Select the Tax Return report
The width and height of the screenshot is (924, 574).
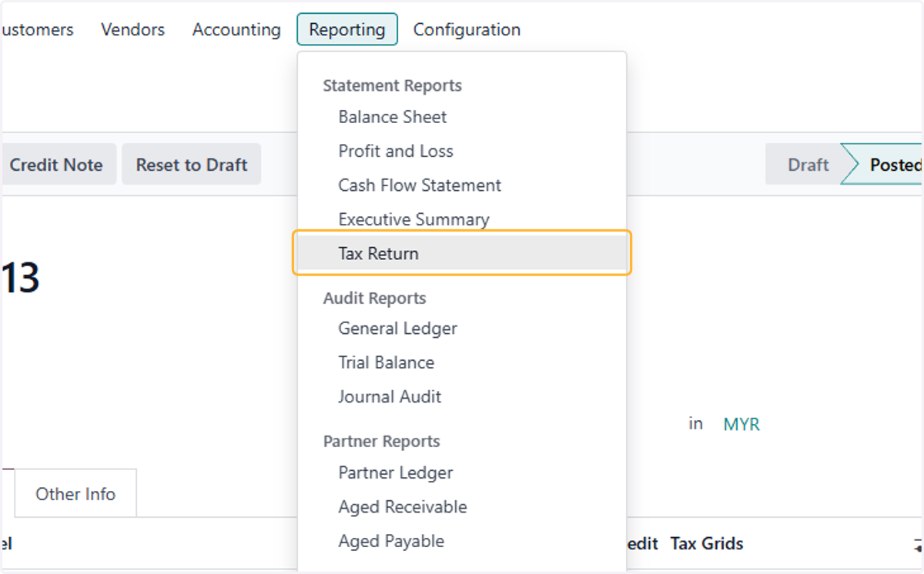point(462,253)
